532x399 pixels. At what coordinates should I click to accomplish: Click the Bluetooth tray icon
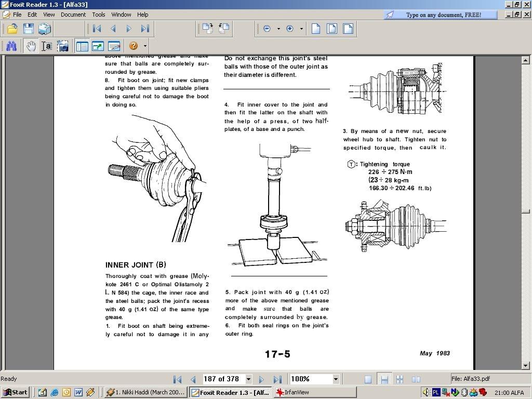coord(465,393)
